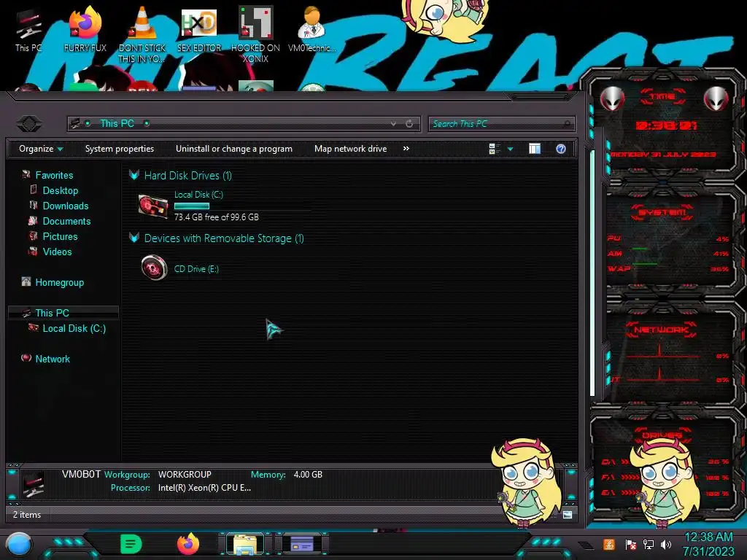The height and width of the screenshot is (560, 747).
Task: Select This PC in navigation pane
Action: 52,313
